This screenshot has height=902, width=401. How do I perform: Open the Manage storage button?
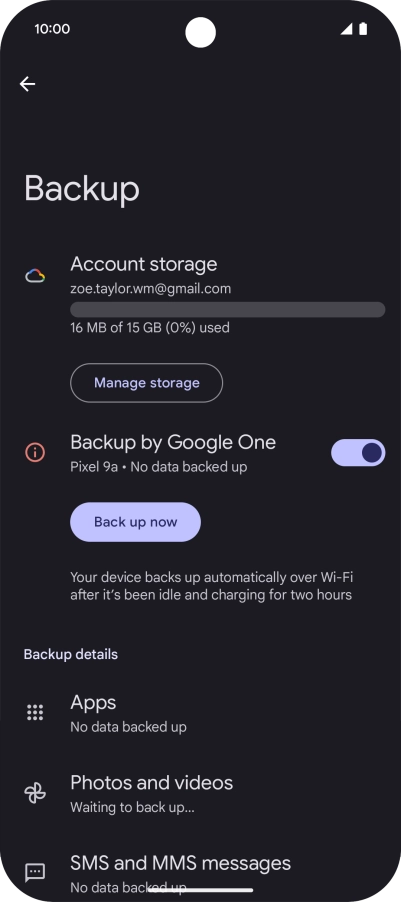146,383
